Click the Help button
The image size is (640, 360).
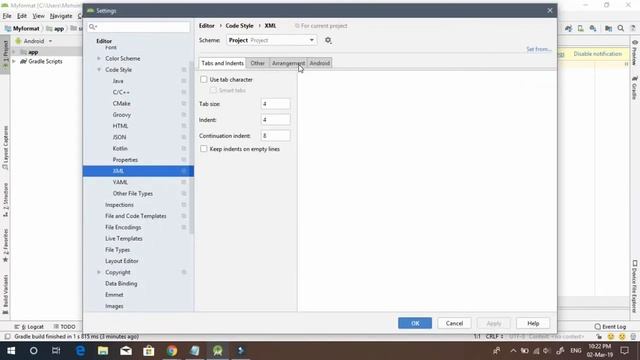click(533, 323)
